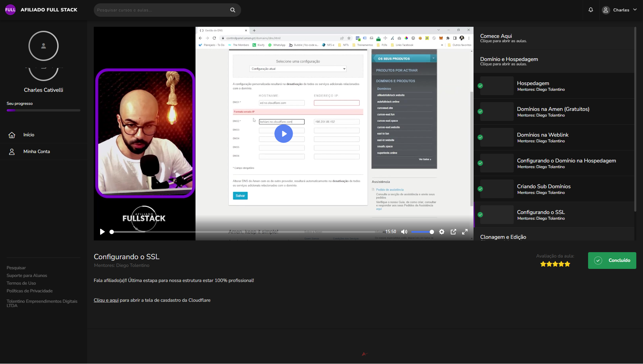Open the 'Clique aqui' Cloudflare link
The height and width of the screenshot is (364, 643).
point(106,300)
